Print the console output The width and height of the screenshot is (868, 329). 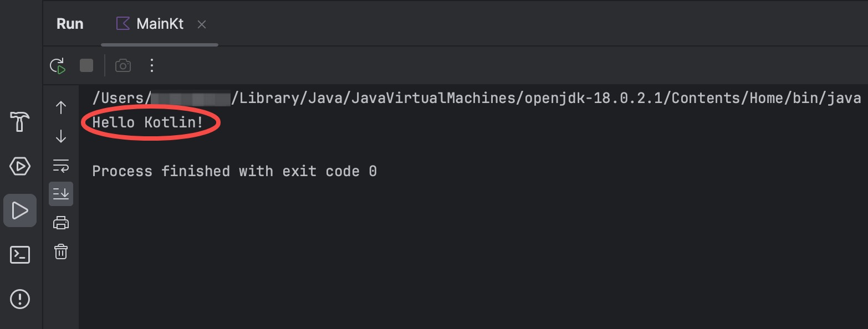coord(61,223)
